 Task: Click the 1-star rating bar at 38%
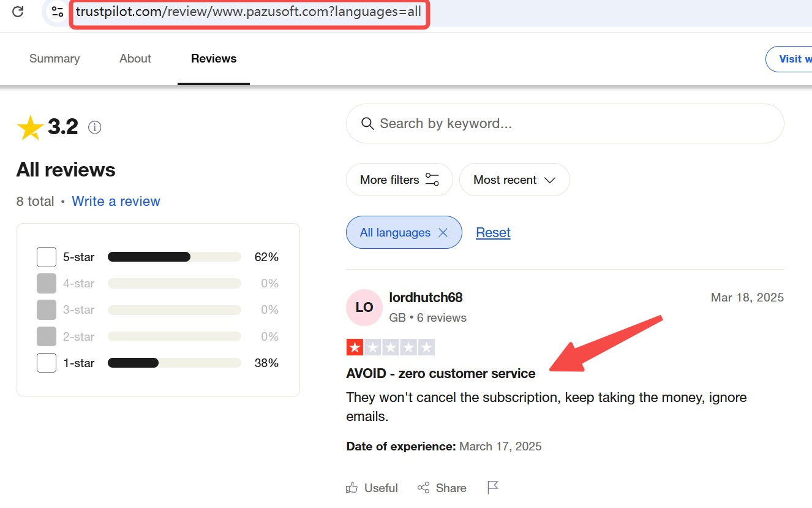point(175,363)
